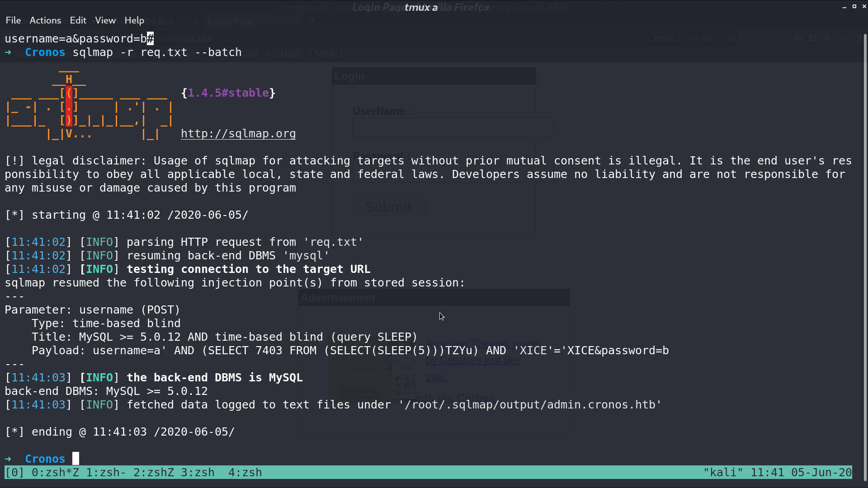868x488 pixels.
Task: Click the legal disclaimer first line
Action: click(428, 161)
